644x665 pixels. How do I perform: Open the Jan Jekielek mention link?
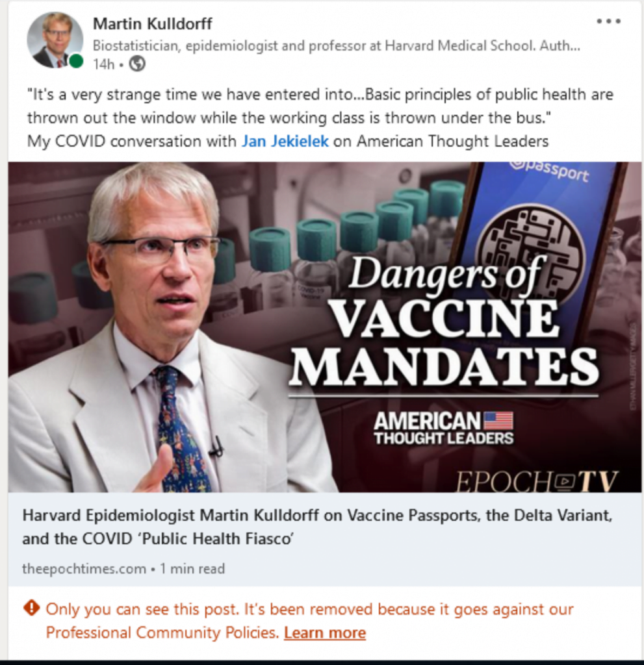(285, 141)
